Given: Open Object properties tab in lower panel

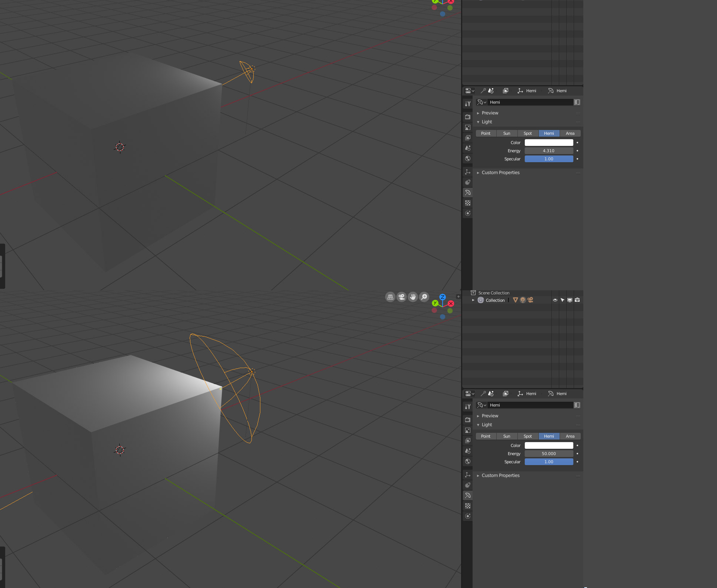Looking at the screenshot, I should [468, 475].
